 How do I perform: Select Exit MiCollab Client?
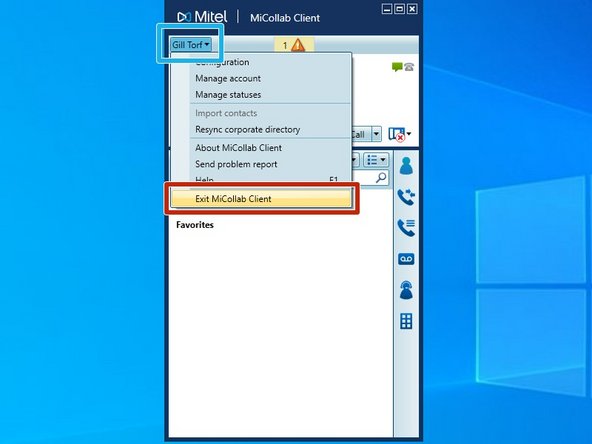[x=261, y=199]
